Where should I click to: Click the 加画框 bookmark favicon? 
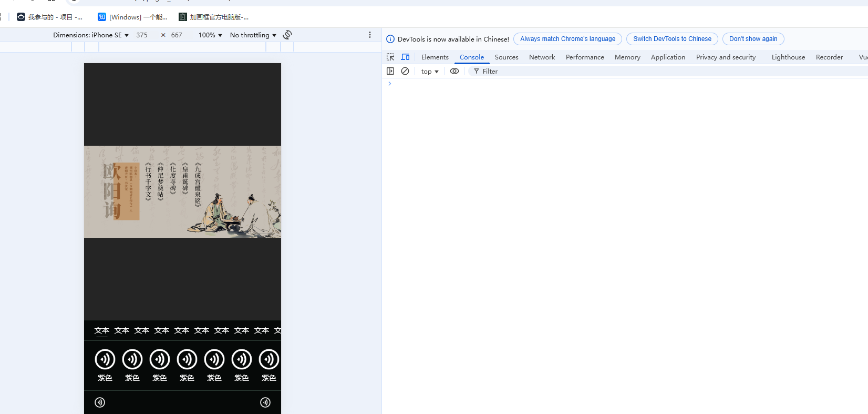click(183, 17)
